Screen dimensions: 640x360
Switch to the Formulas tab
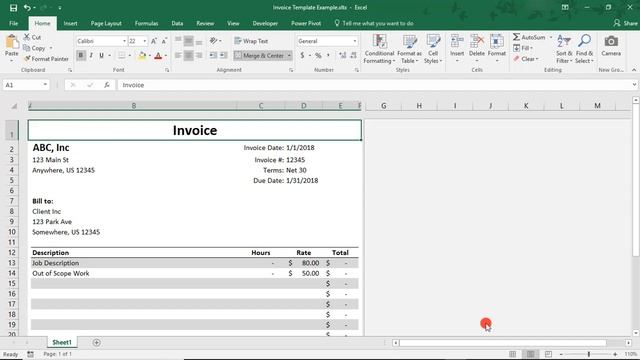click(147, 23)
